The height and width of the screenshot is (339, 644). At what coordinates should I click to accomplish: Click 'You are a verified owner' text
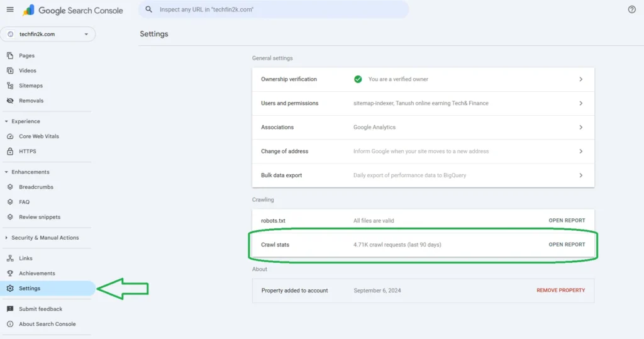pos(398,79)
